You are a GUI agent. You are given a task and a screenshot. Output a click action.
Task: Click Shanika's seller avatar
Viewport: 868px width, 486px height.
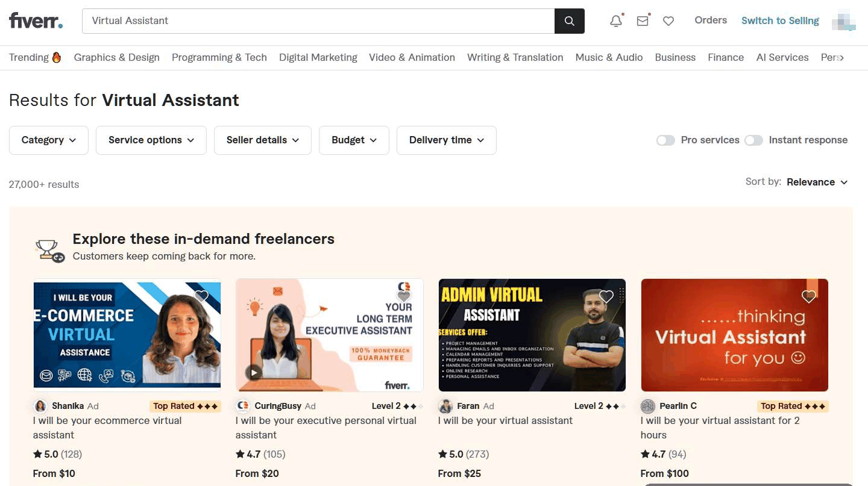click(40, 406)
